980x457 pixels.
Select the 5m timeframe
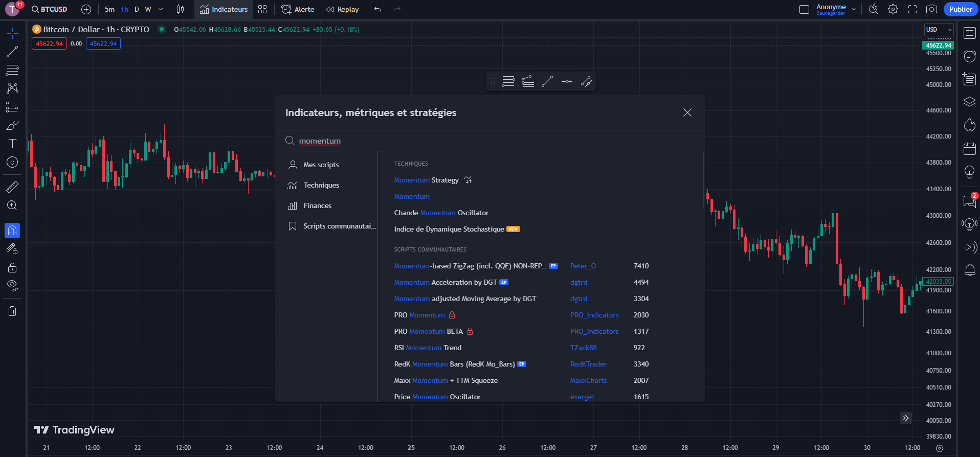click(109, 9)
